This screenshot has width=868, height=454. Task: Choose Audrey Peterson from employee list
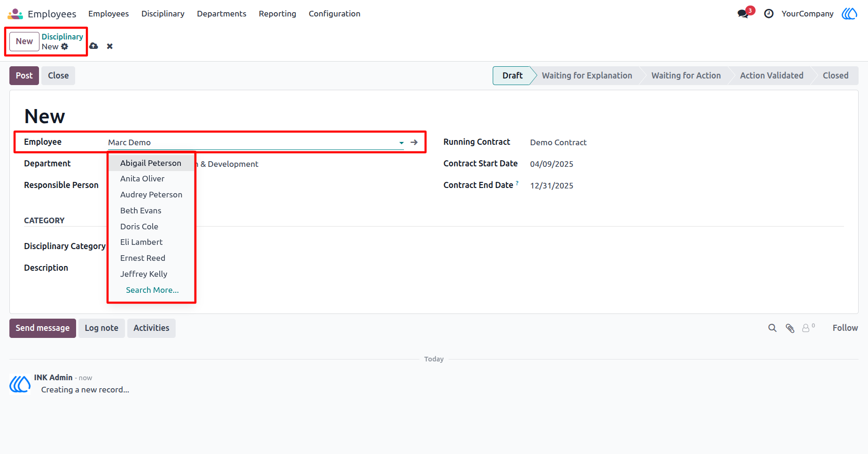151,195
